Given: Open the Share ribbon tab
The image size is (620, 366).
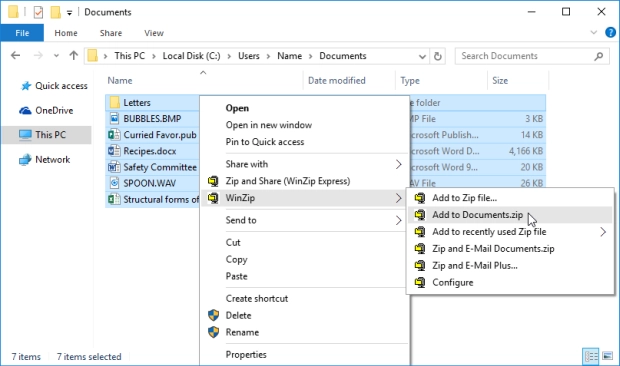Looking at the screenshot, I should [x=111, y=33].
